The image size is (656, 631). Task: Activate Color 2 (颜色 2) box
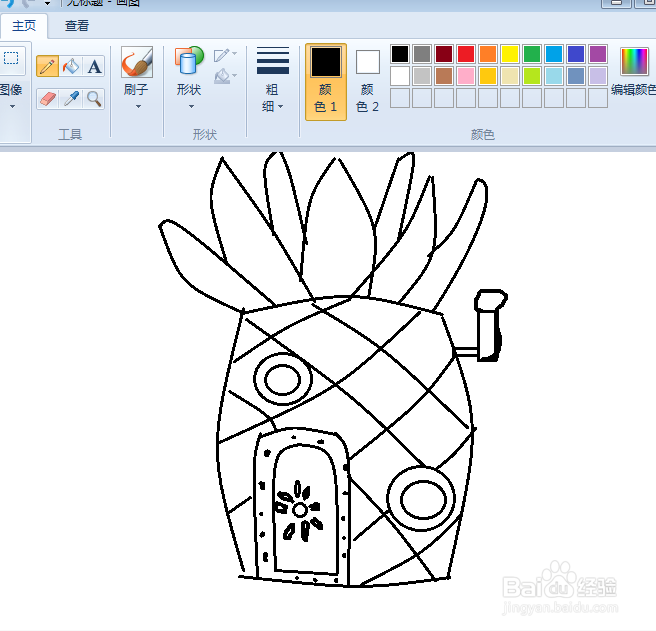368,82
